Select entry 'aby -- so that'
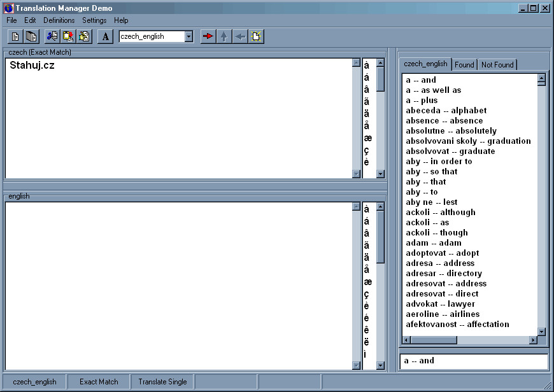Image resolution: width=554 pixels, height=392 pixels. click(431, 172)
